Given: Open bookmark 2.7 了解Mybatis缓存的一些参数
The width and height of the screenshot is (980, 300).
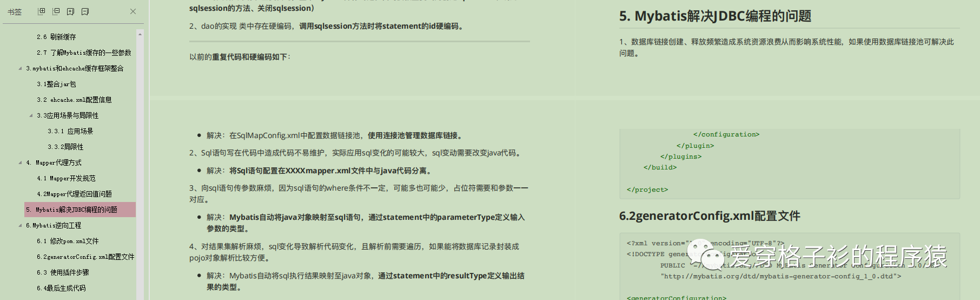Looking at the screenshot, I should click(x=84, y=53).
